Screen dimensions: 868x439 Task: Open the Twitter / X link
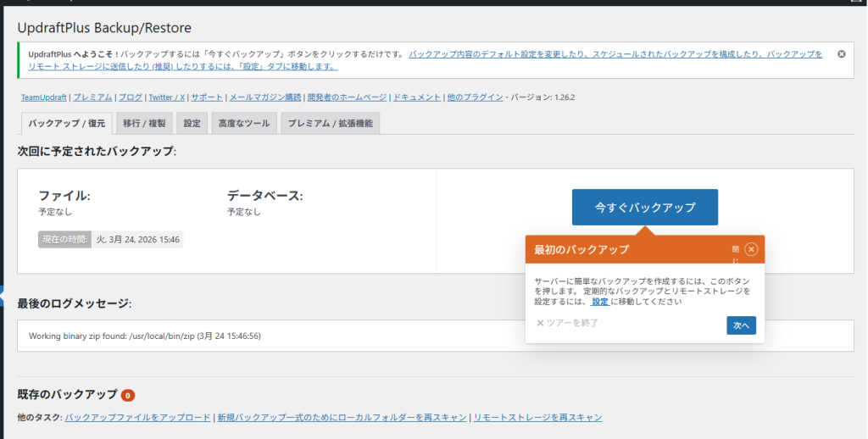[167, 97]
